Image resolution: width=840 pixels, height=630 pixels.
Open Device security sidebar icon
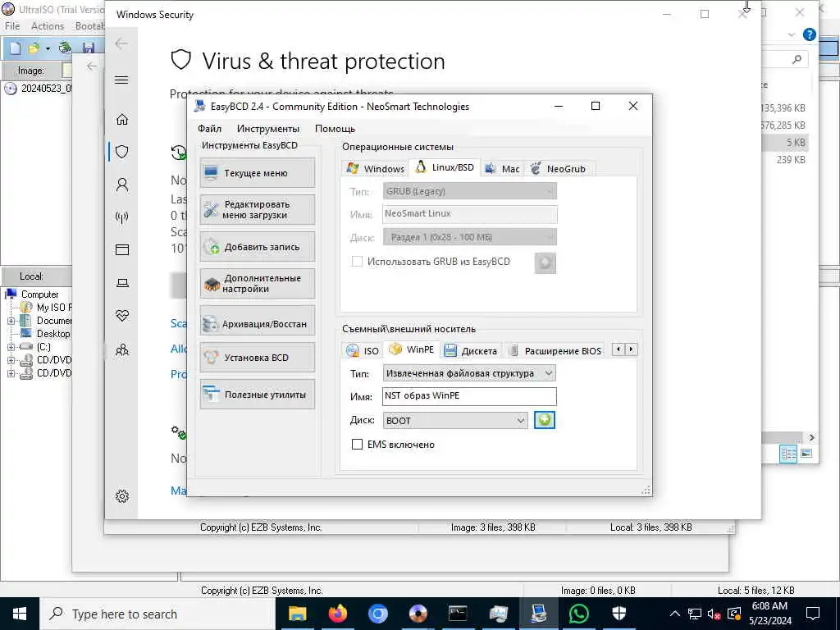[122, 283]
